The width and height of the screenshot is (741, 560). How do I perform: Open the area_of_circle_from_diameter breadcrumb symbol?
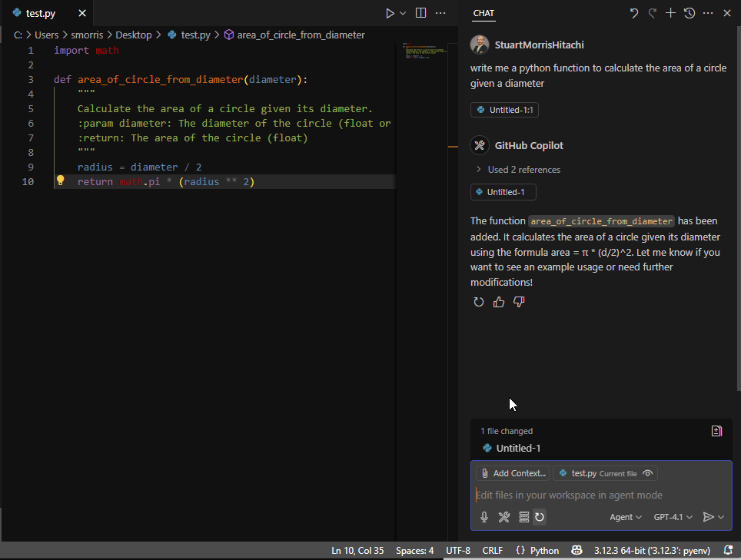294,35
